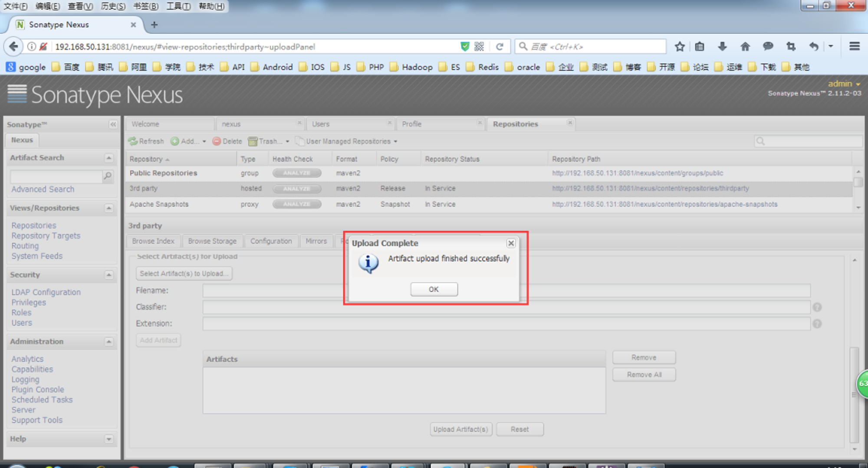The image size is (868, 468).
Task: Collapse the Security section
Action: pyautogui.click(x=109, y=275)
